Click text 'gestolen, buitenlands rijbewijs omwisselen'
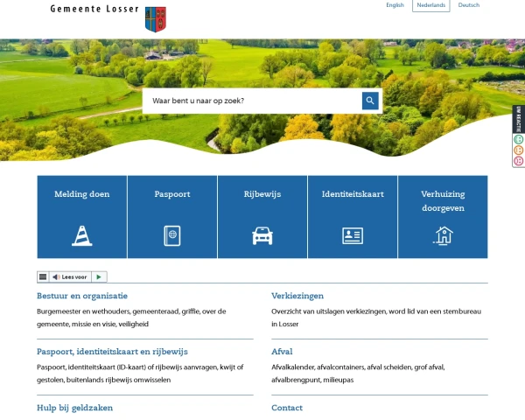Viewport: 525px width, 420px height. tap(104, 380)
